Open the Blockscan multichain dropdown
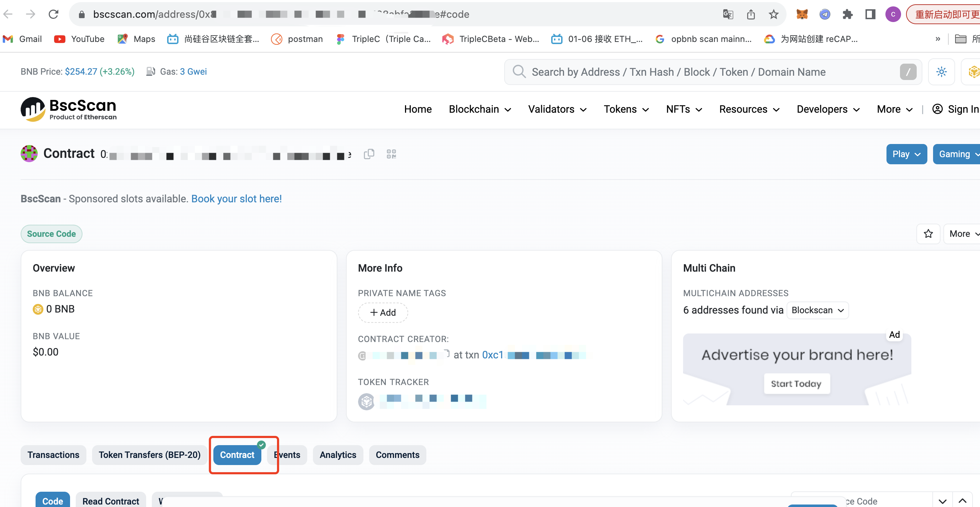Screen dimensions: 980x507 tap(817, 310)
